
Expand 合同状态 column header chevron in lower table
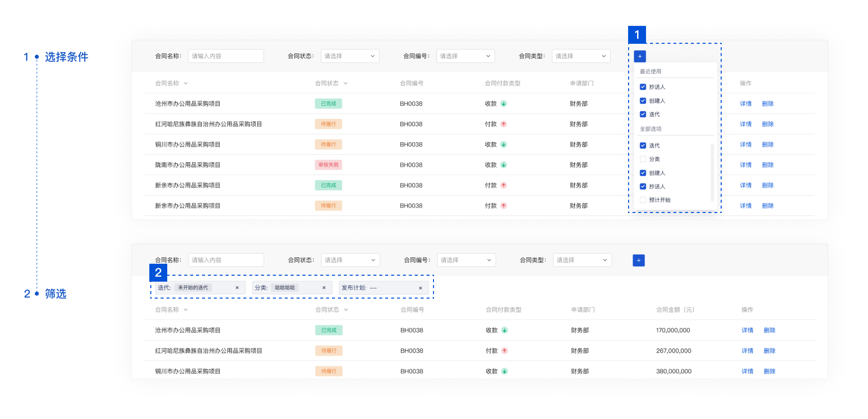pos(346,310)
